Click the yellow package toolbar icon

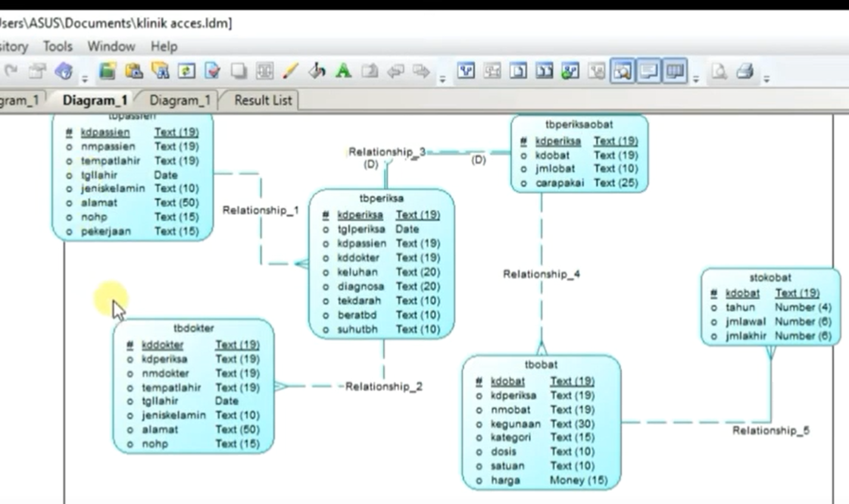pyautogui.click(x=133, y=71)
